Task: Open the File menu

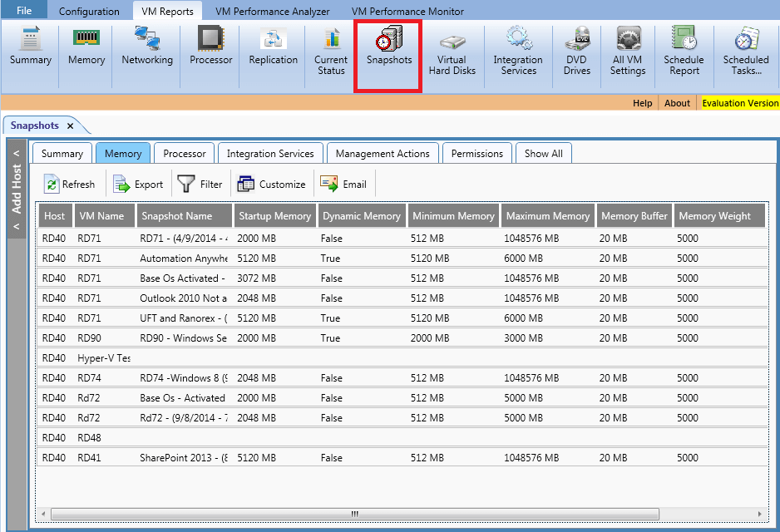Action: click(24, 11)
